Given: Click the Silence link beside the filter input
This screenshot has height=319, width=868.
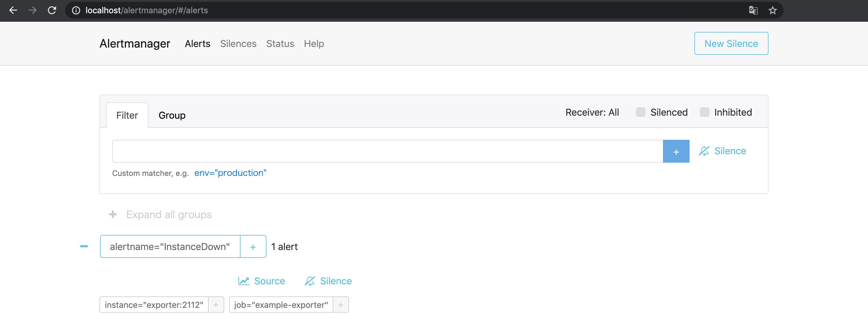Looking at the screenshot, I should coord(722,151).
